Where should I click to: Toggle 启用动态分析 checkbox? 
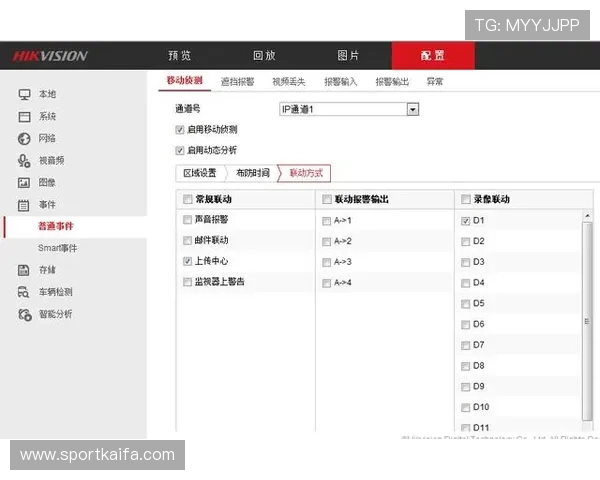click(x=180, y=150)
